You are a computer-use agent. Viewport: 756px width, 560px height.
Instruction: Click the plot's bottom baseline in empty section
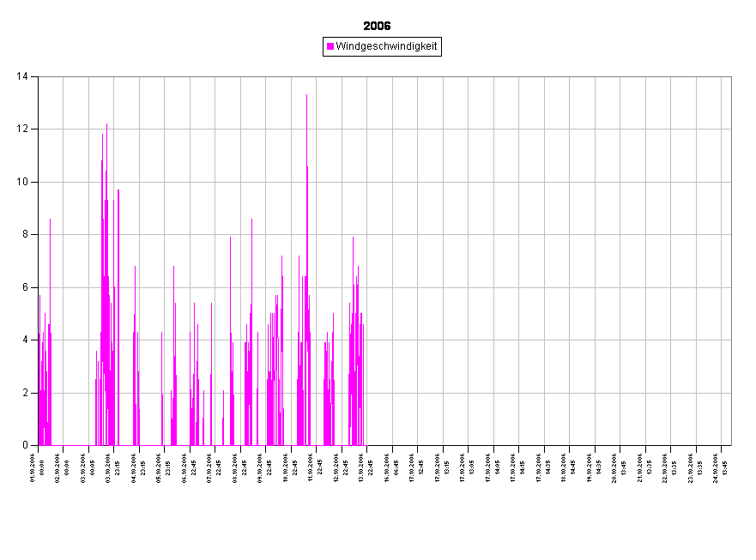pyautogui.click(x=549, y=445)
